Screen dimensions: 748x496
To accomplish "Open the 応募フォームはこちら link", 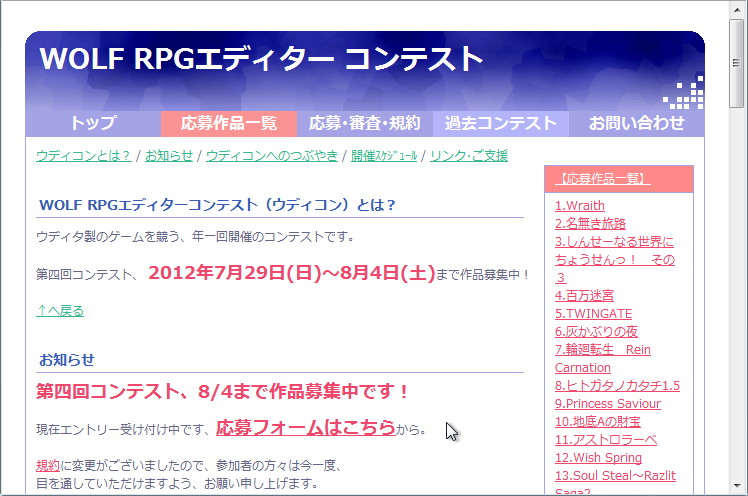I will (306, 427).
